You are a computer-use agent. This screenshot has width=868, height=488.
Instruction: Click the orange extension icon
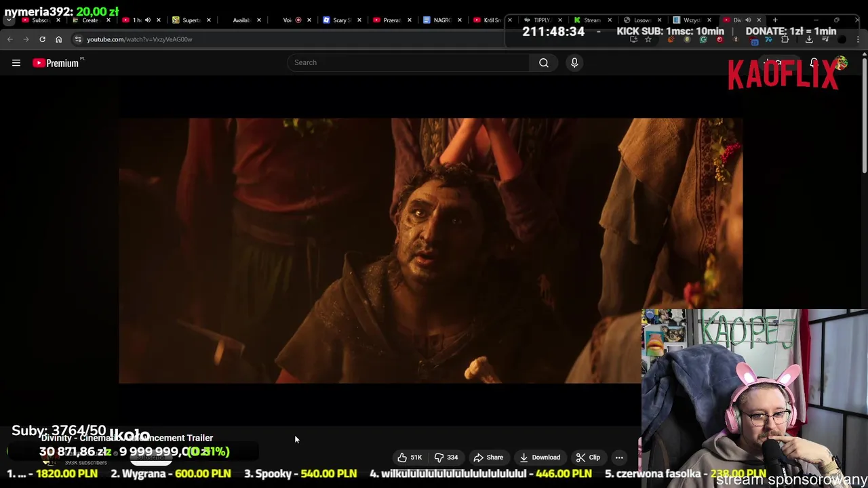(x=671, y=39)
